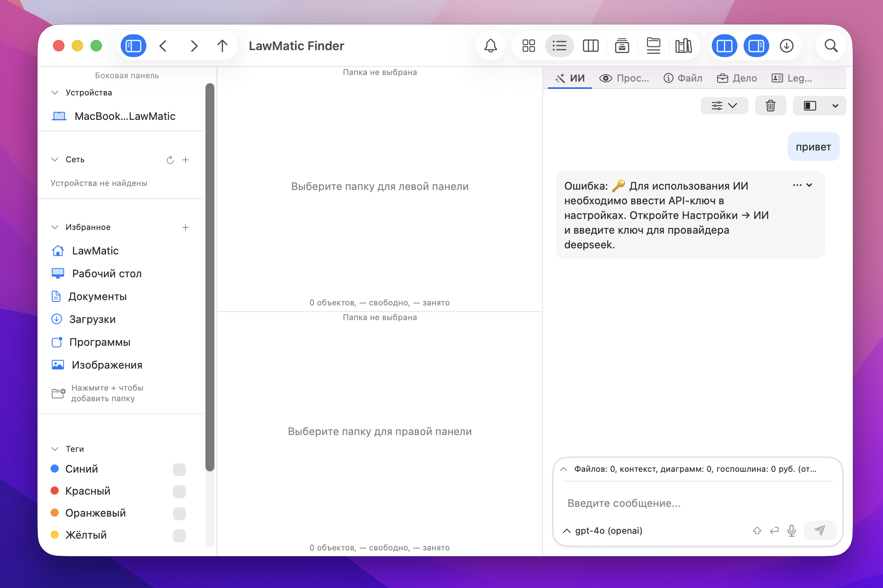883x588 pixels.
Task: Open the library books toolbar icon
Action: 683,46
